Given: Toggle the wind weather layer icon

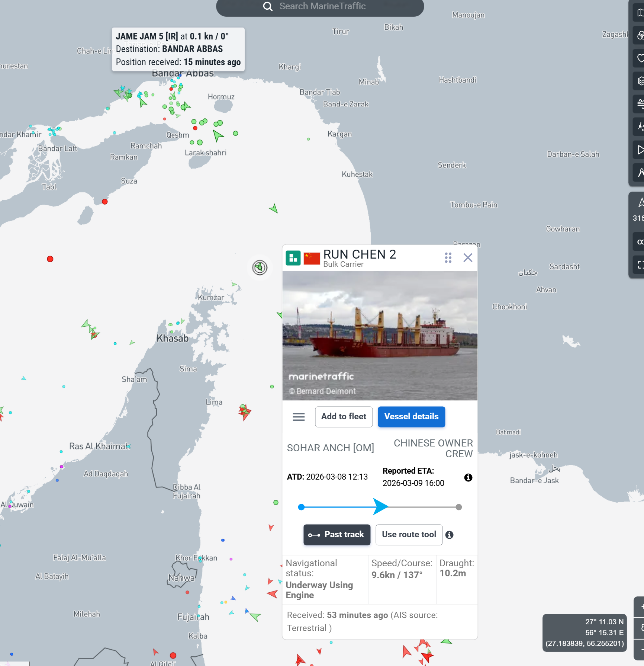Looking at the screenshot, I should click(x=640, y=104).
